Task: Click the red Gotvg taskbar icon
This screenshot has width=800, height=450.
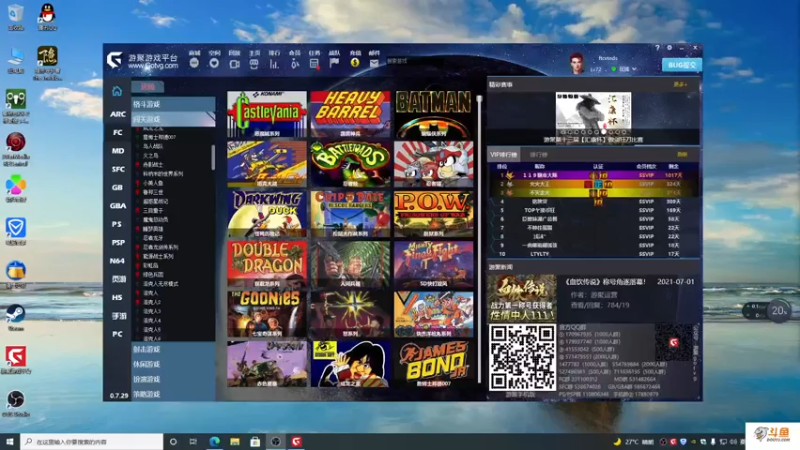Action: pos(296,441)
